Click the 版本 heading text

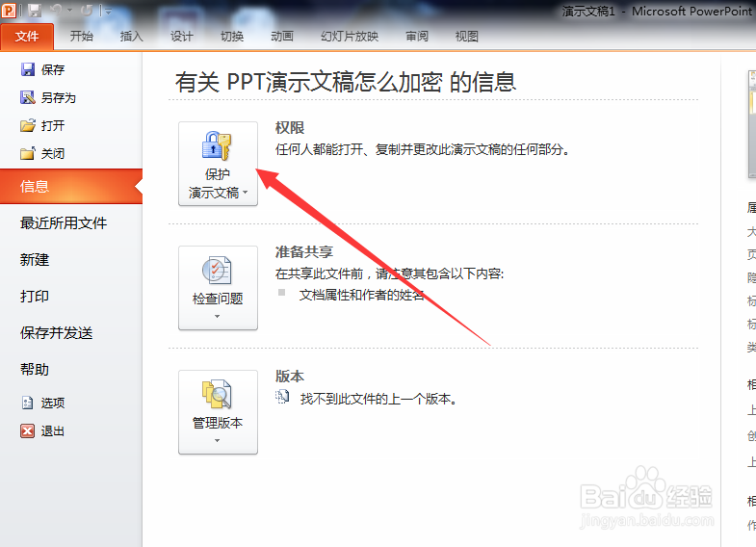click(x=290, y=376)
